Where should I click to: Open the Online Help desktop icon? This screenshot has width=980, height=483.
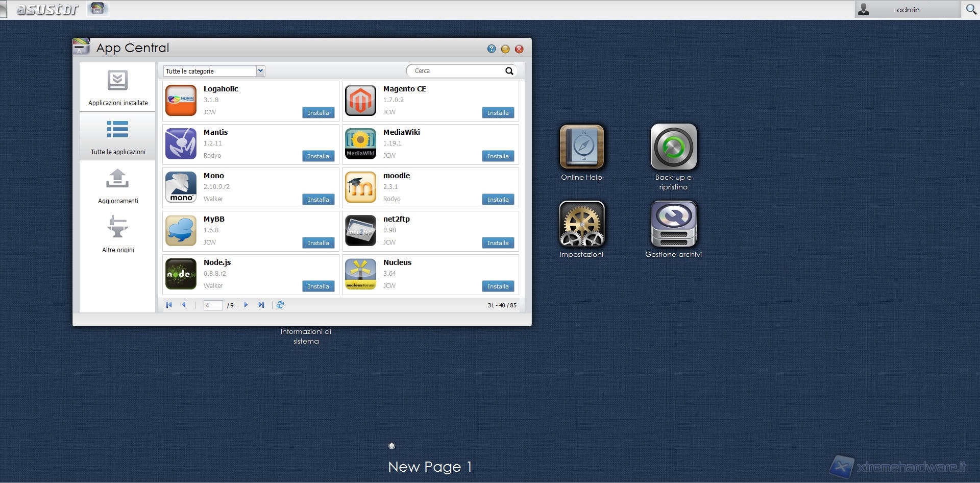[x=581, y=147]
